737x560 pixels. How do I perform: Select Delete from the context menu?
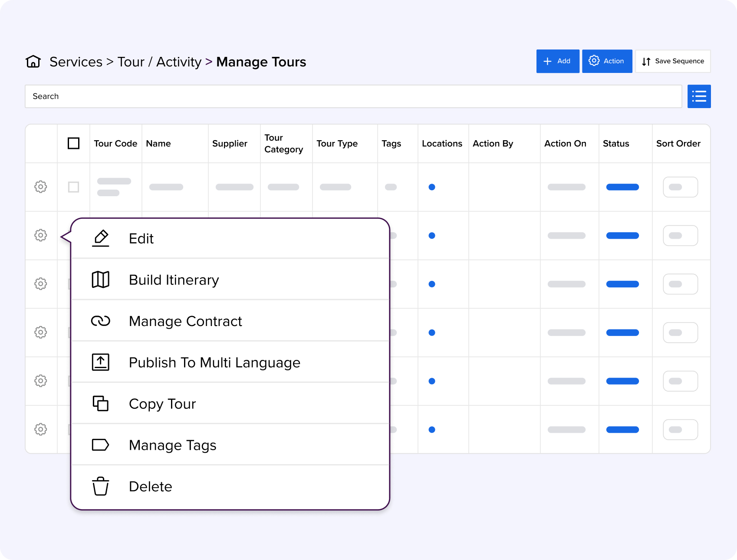[x=230, y=486]
